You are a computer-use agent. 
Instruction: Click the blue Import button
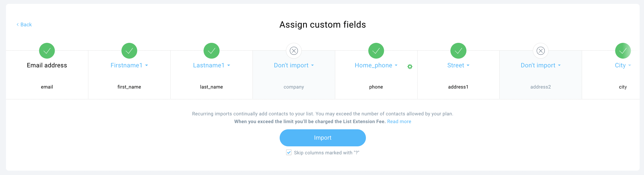point(323,138)
